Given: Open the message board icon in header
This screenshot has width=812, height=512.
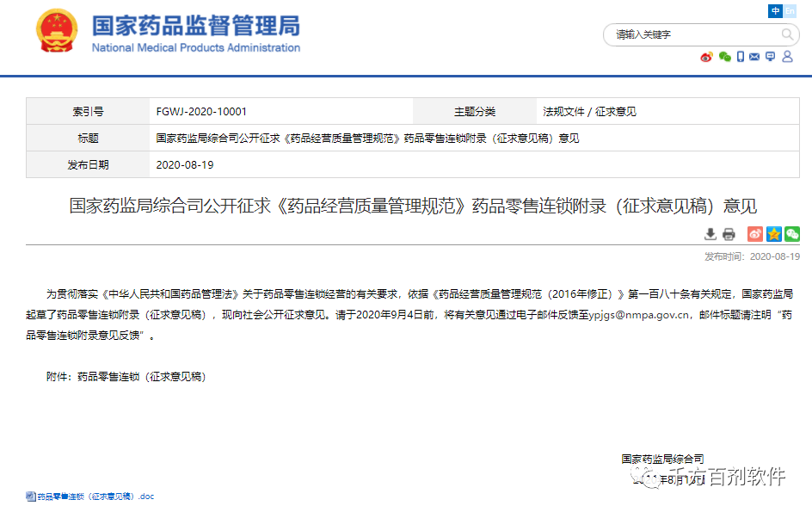Looking at the screenshot, I should click(771, 57).
